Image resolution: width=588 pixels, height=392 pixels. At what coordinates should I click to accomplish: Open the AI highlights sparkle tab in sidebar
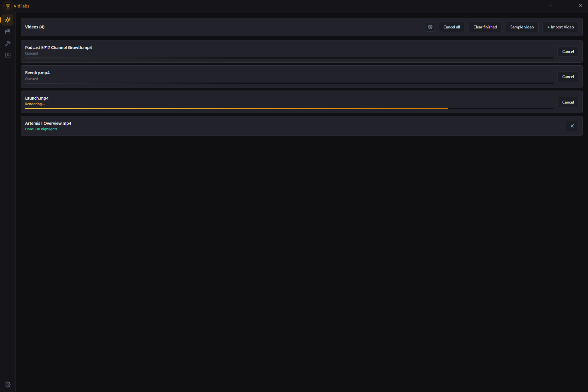8,20
